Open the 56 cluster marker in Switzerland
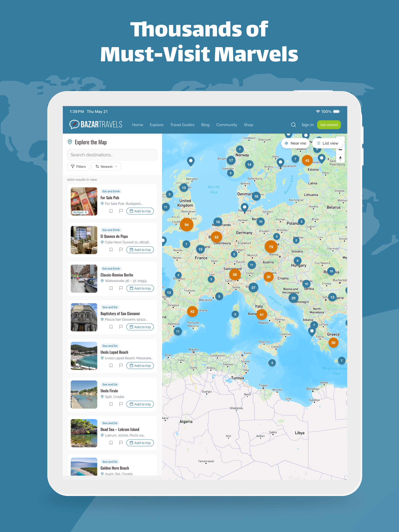The height and width of the screenshot is (532, 399). (235, 274)
